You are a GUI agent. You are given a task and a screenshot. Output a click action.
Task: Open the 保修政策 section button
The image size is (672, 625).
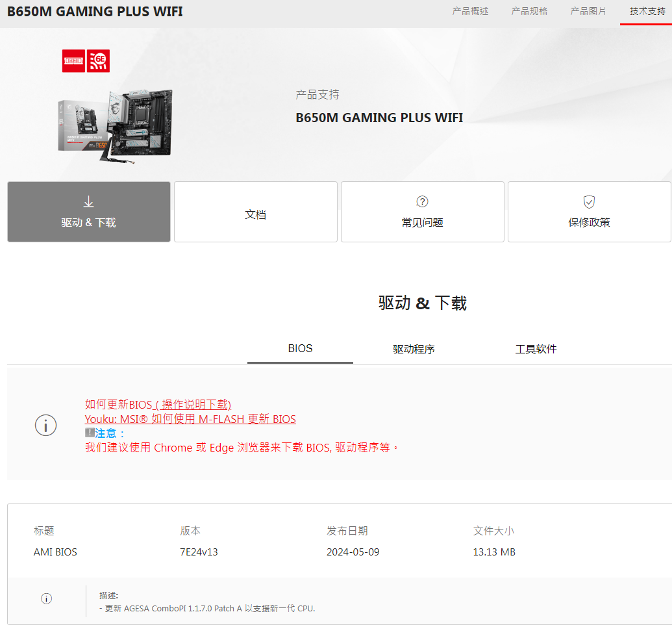590,212
